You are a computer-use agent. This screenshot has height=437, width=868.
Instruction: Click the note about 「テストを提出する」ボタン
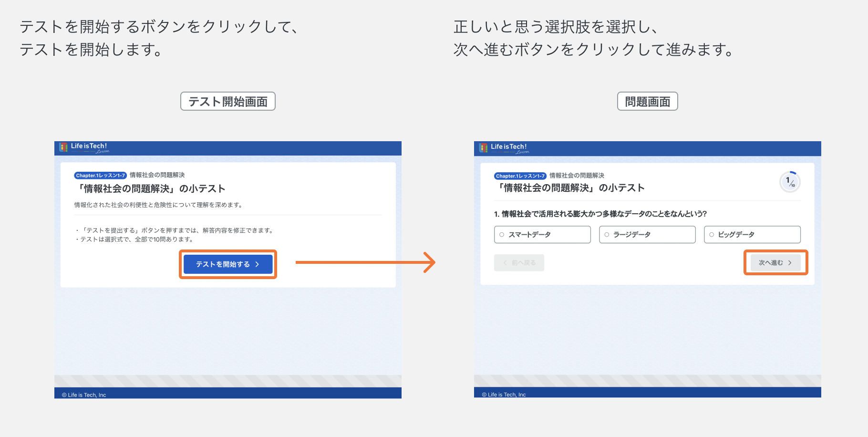point(175,230)
